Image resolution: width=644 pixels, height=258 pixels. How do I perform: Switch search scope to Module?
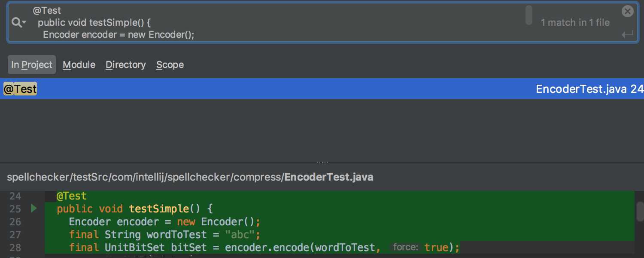coord(79,64)
